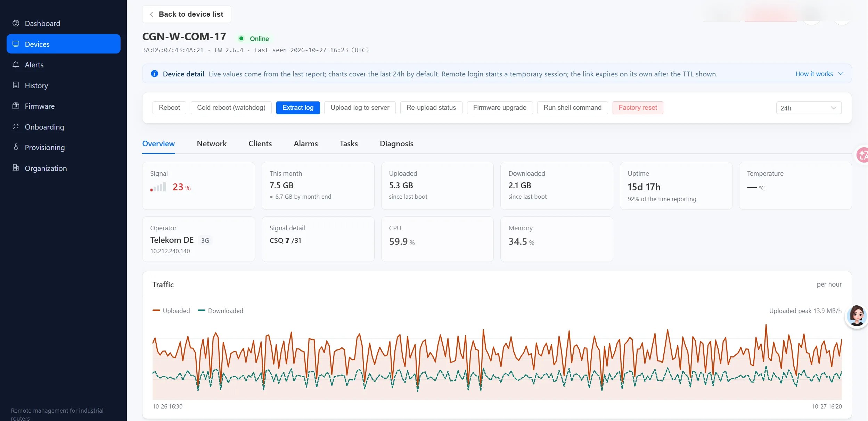Toggle the Downloaded series in chart legend
Viewport: 868px width, 421px height.
pos(220,311)
